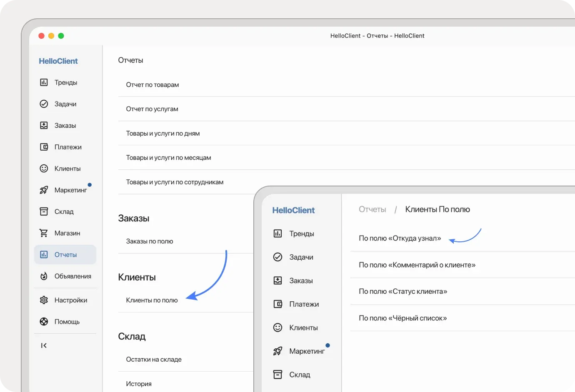Open Tasks via the checkmark circle icon
The height and width of the screenshot is (392, 575).
44,104
